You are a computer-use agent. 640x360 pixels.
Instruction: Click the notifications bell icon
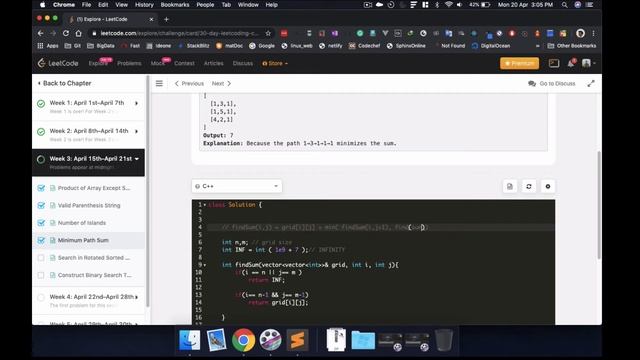click(x=571, y=63)
